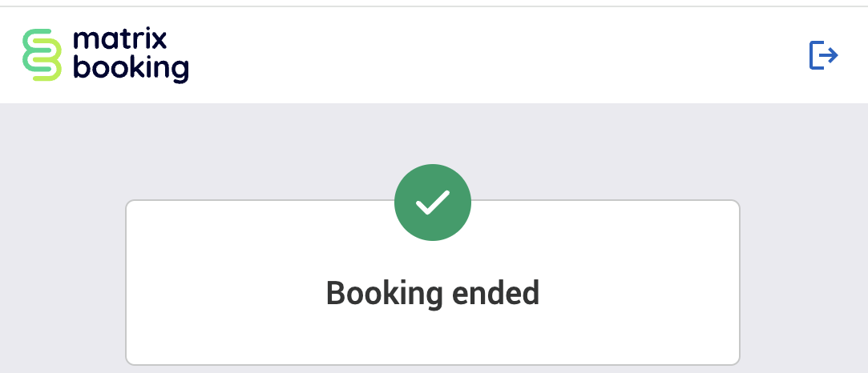Click the "matrix" wordmark in the header
868x373 pixels.
119,40
